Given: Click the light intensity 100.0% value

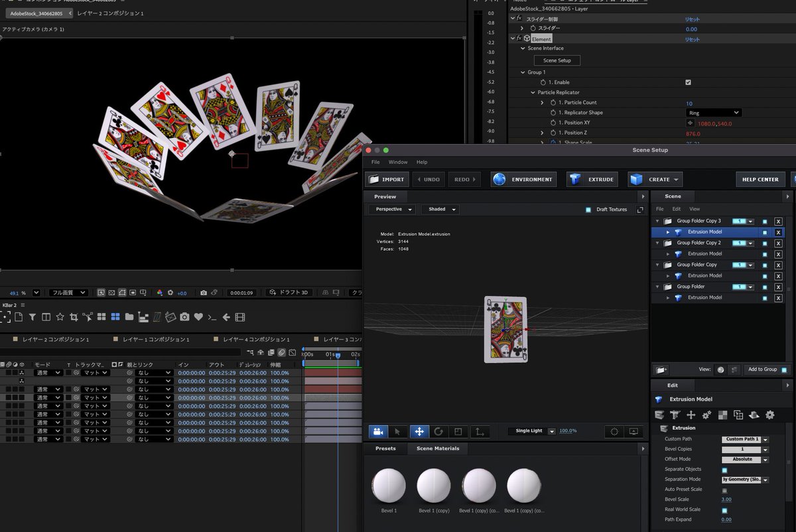Looking at the screenshot, I should [x=568, y=431].
